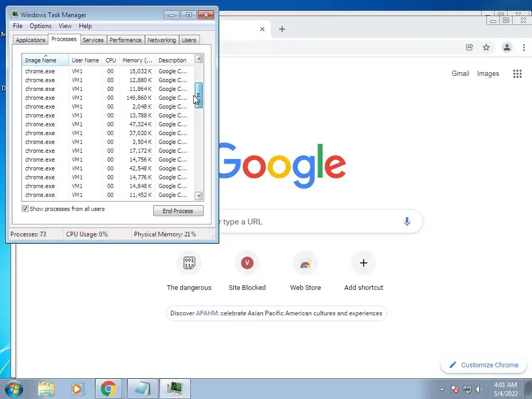Select chrome.exe row using 3,504 K
The width and height of the screenshot is (532, 399).
click(x=108, y=142)
